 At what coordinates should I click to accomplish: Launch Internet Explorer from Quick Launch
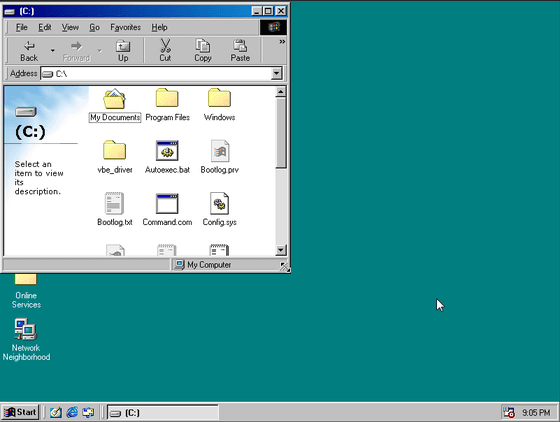(72, 412)
